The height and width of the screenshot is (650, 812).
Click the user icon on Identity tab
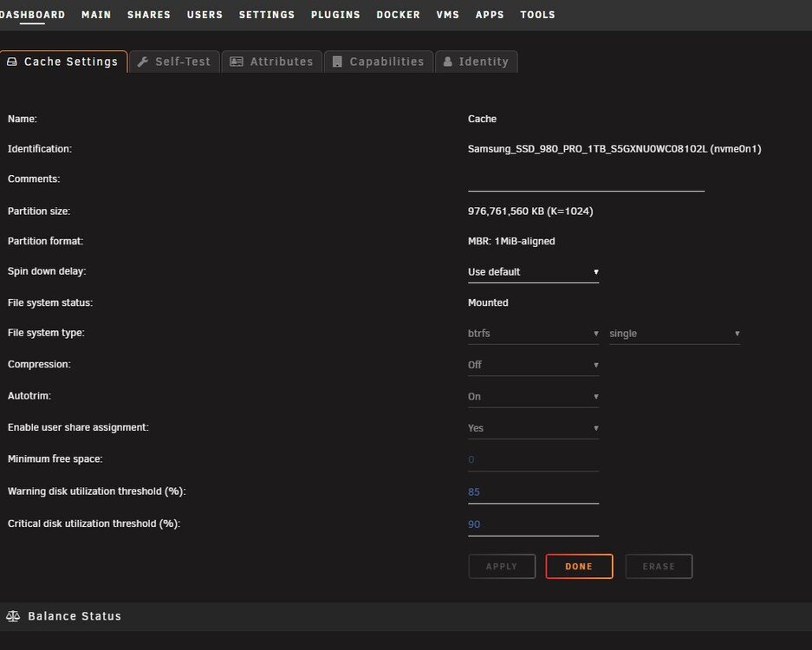tap(448, 62)
